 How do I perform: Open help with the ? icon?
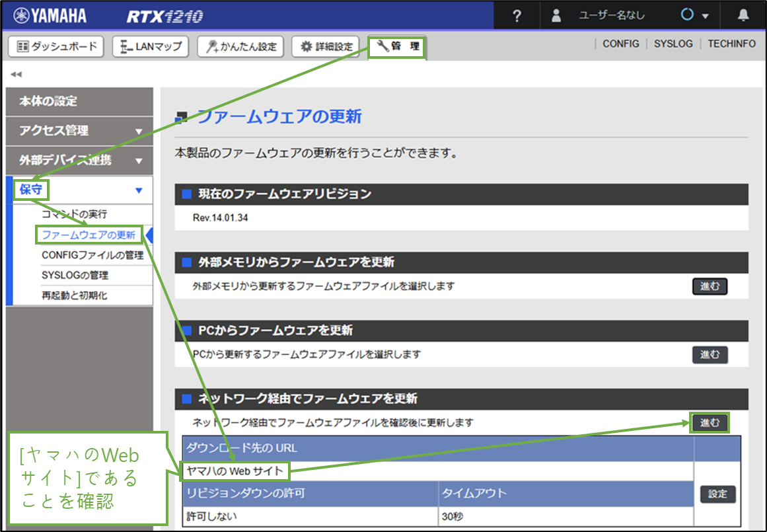coord(516,15)
